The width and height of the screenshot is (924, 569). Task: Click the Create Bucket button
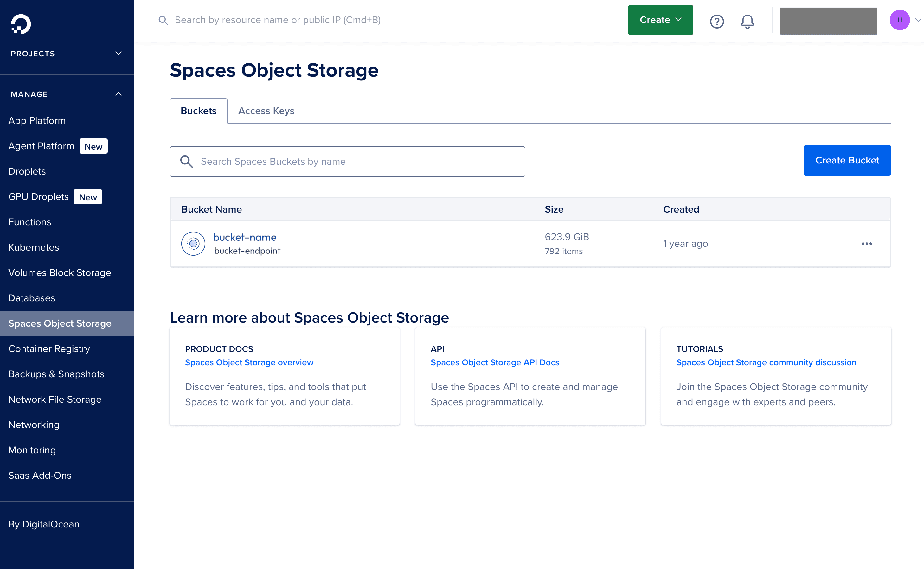point(847,160)
